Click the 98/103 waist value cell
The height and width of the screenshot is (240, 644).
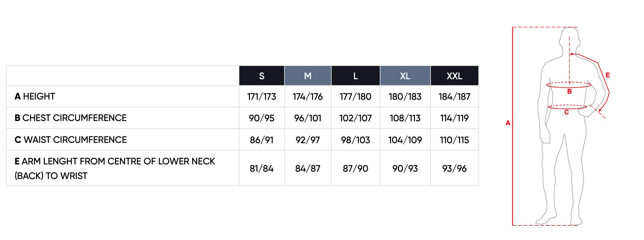click(x=356, y=140)
